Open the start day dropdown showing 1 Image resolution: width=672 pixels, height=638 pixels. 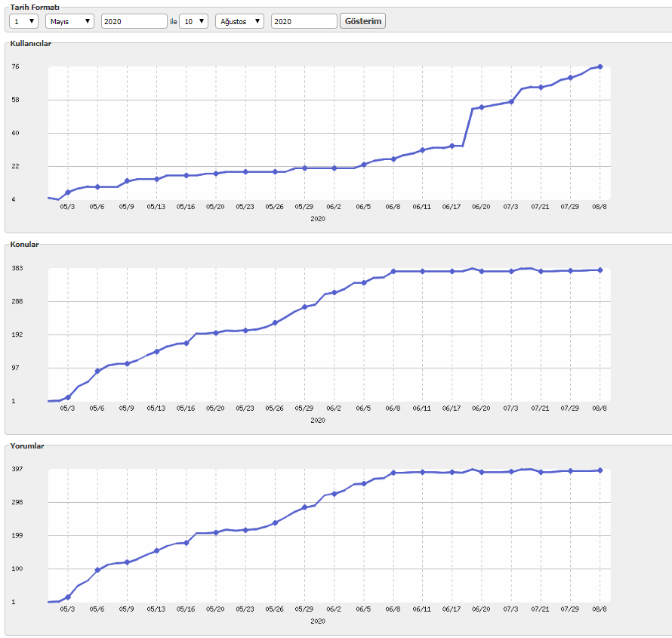pos(23,21)
